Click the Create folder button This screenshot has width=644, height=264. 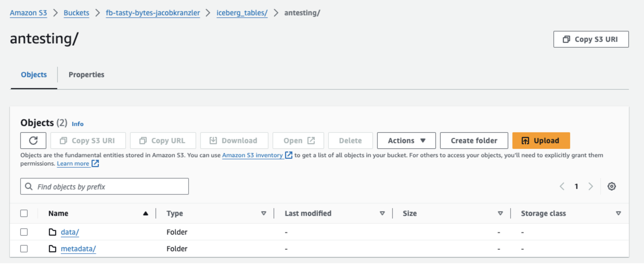coord(474,141)
